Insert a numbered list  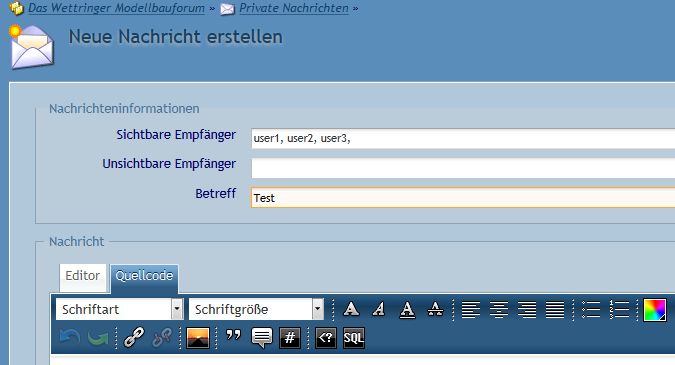(x=619, y=309)
